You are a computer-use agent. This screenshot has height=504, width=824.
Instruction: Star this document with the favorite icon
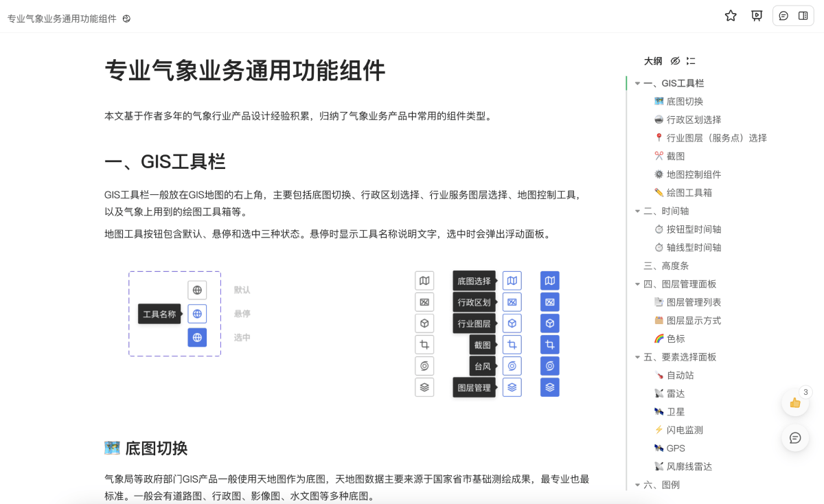731,16
